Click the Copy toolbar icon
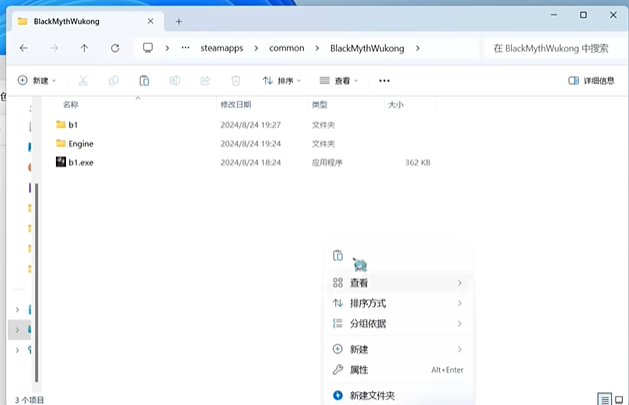Viewport: 629px width, 405px height. click(x=114, y=81)
